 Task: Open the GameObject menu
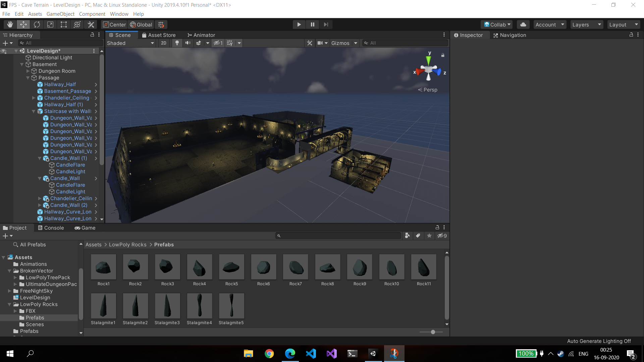pyautogui.click(x=60, y=14)
